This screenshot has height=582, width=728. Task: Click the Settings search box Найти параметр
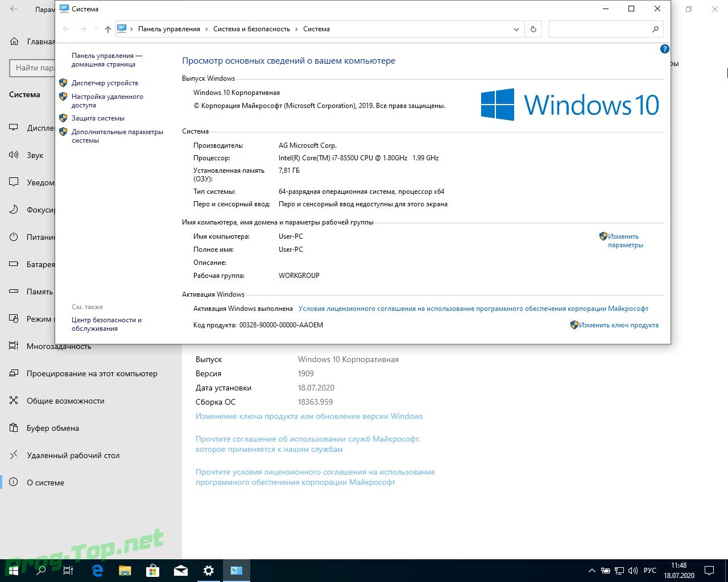[33, 68]
